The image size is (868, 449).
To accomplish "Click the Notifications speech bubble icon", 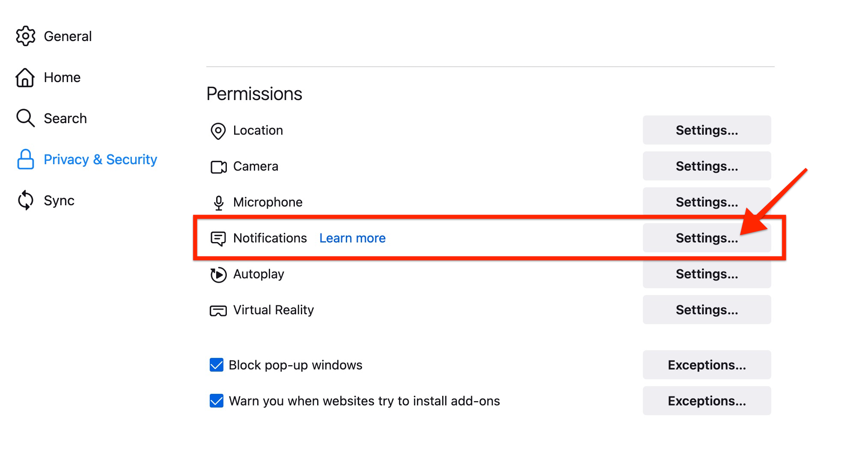I will click(x=218, y=239).
